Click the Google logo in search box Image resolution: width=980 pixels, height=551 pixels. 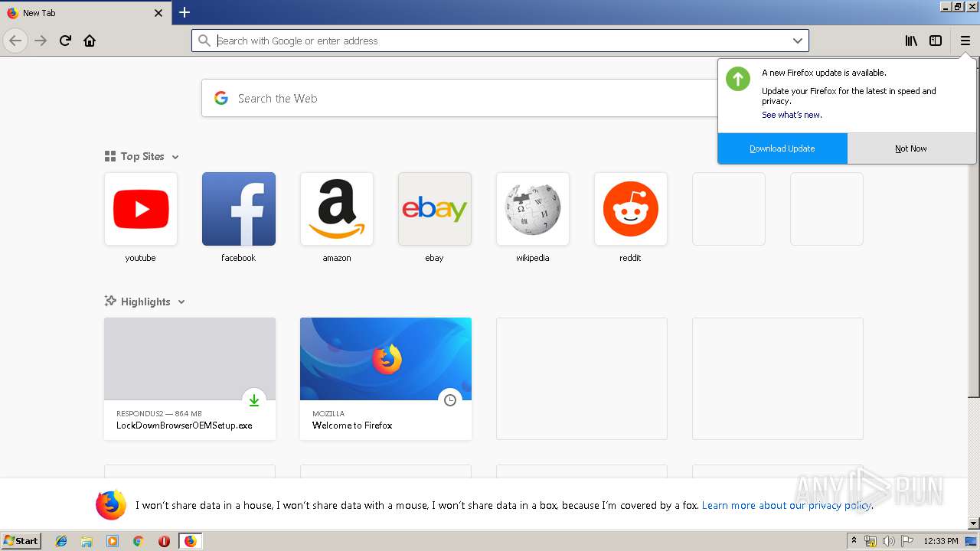[x=221, y=98]
